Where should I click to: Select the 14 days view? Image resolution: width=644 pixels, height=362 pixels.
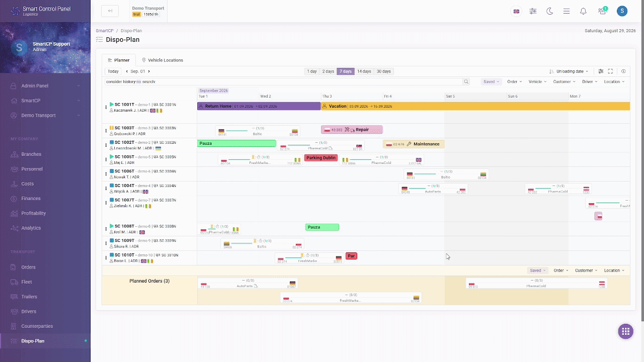point(364,71)
